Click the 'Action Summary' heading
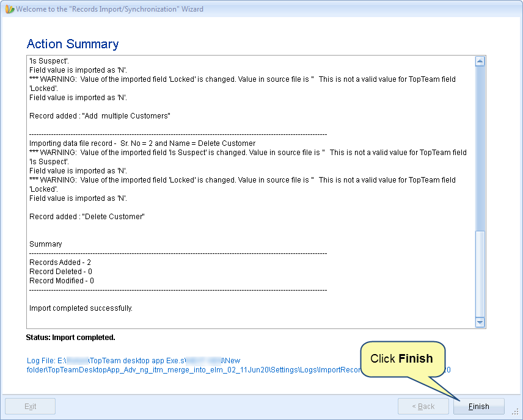 (73, 44)
